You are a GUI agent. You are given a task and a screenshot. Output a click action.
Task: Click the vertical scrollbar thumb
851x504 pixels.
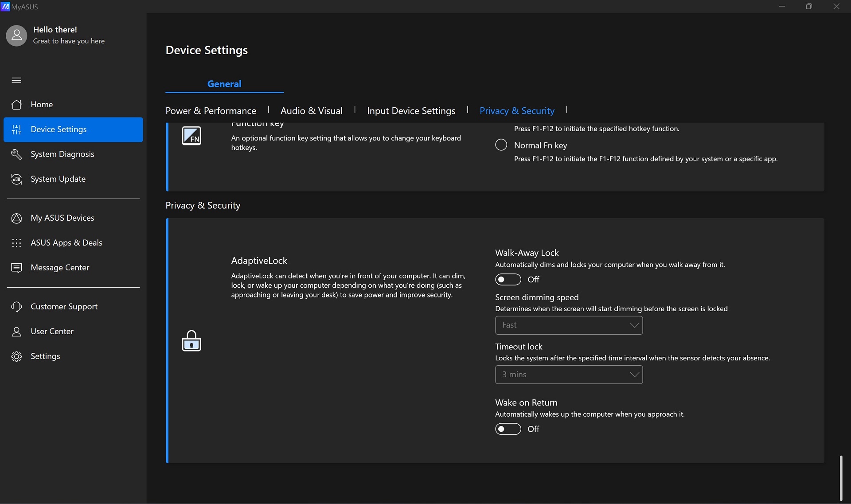point(841,478)
